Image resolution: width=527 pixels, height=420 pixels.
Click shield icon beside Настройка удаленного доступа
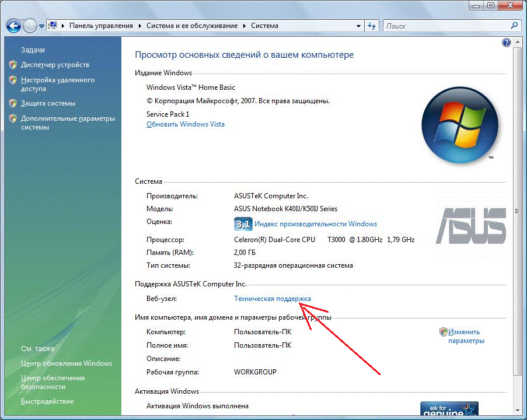click(13, 80)
